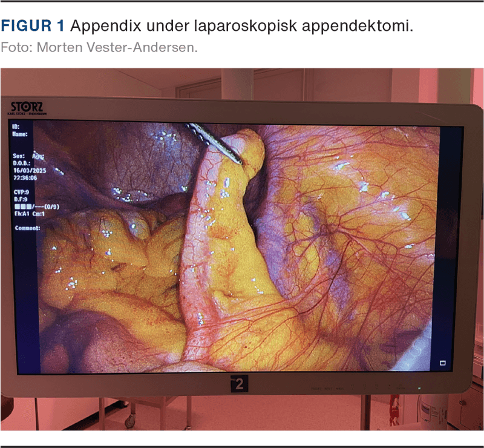Image resolution: width=484 pixels, height=448 pixels.
Task: Select the Name field in the overlay
Action: pos(20,135)
